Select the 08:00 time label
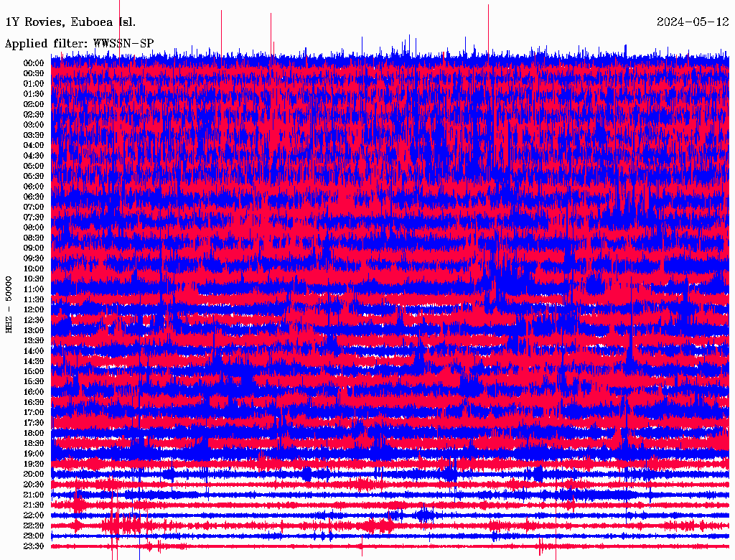The height and width of the screenshot is (560, 735). tap(34, 228)
